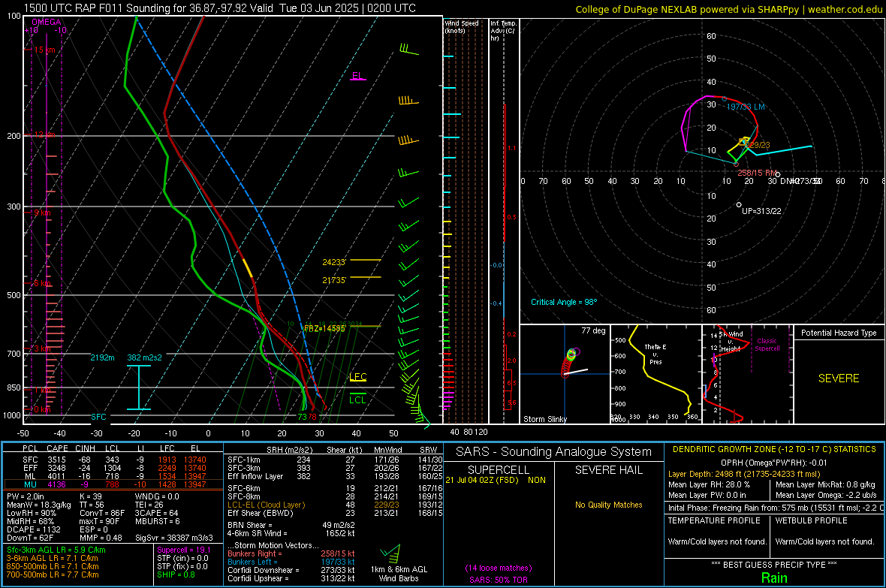The image size is (886, 588).
Task: Click the '6 km' height marker
Action: pyautogui.click(x=42, y=283)
